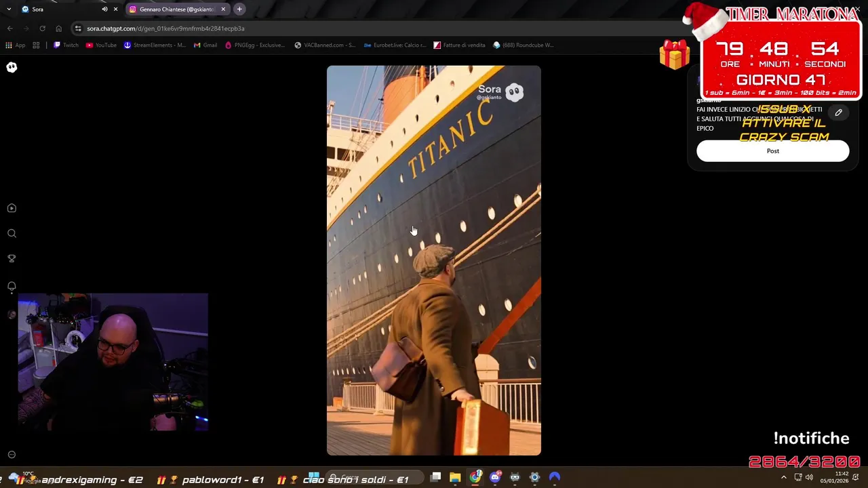Open the Fatture di vendita bookmark
The width and height of the screenshot is (868, 488).
coord(459,45)
